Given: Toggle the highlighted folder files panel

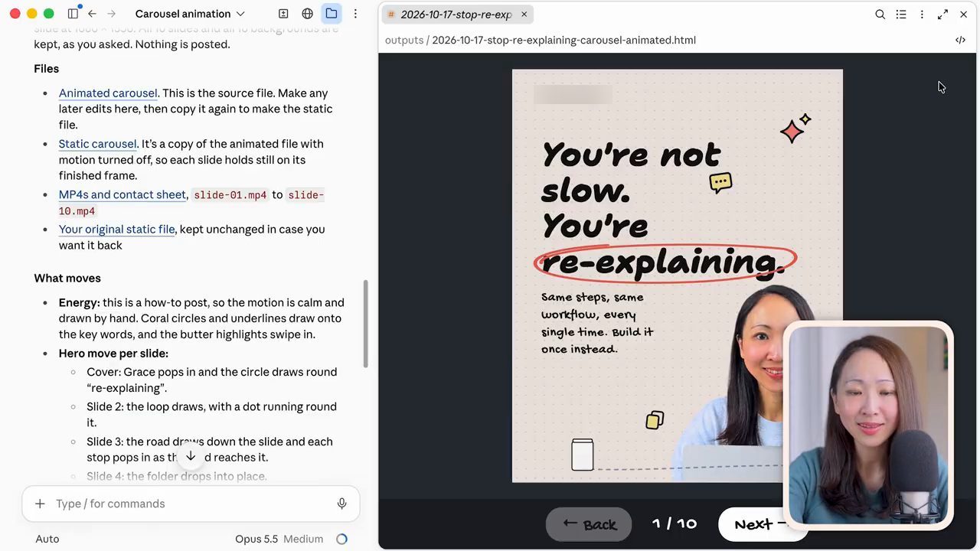Looking at the screenshot, I should 332,14.
